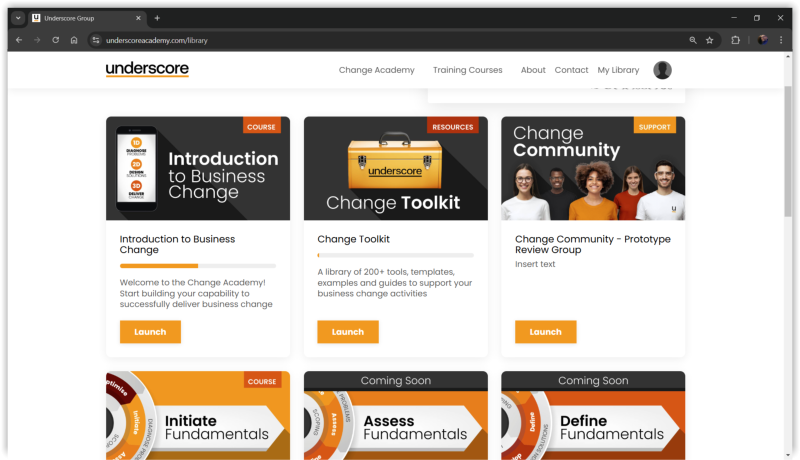Go to the About page
Image resolution: width=800 pixels, height=460 pixels.
pos(533,70)
